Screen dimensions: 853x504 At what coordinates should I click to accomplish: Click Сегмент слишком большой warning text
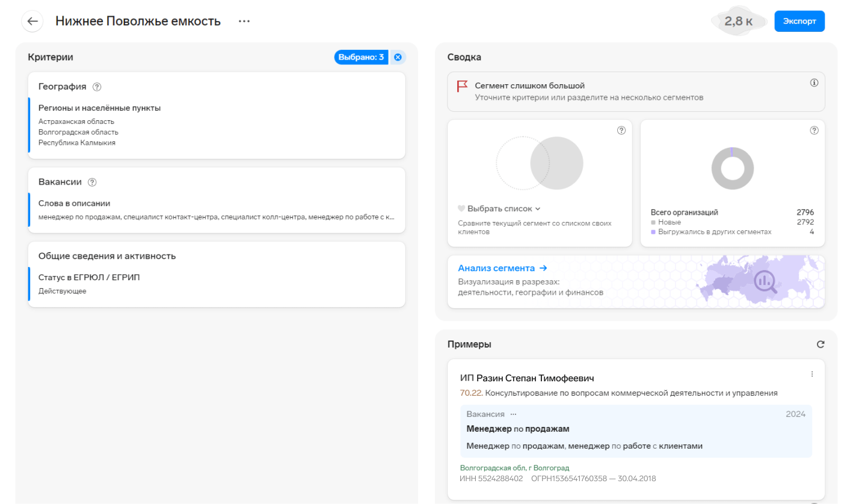530,86
